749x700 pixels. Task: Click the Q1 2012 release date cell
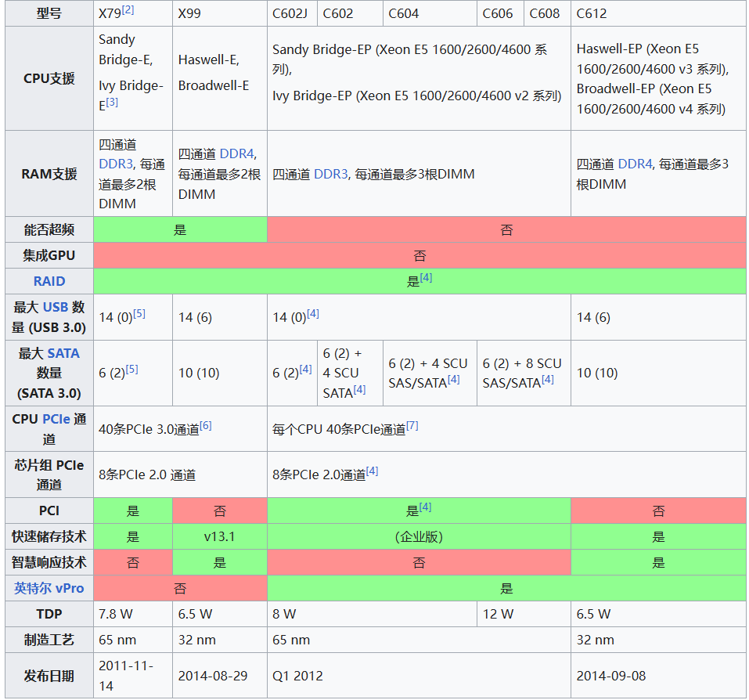419,676
